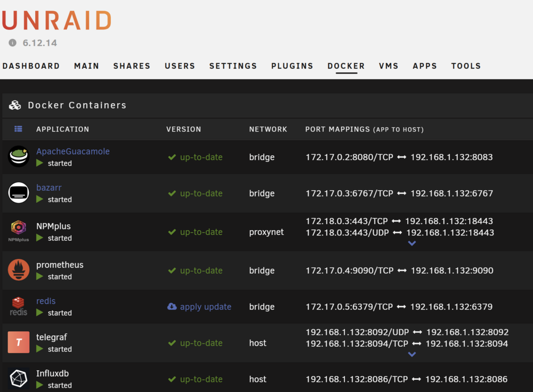Click the green play icon under NPMplus
Viewport: 533px width, 392px height.
coord(40,238)
